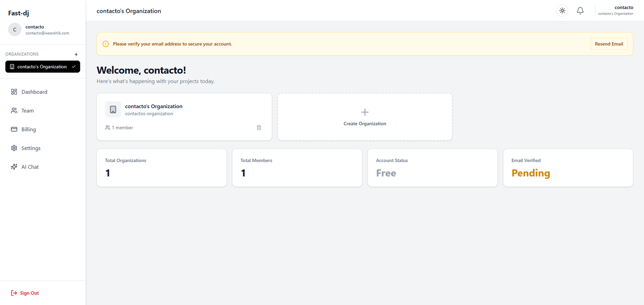The height and width of the screenshot is (305, 644).
Task: Open the notifications bell
Action: click(x=580, y=11)
